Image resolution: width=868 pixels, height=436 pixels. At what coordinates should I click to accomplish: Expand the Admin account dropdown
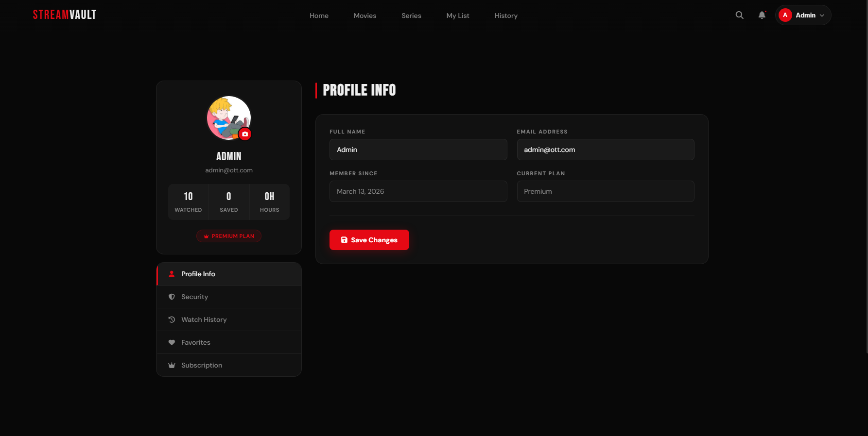tap(803, 15)
